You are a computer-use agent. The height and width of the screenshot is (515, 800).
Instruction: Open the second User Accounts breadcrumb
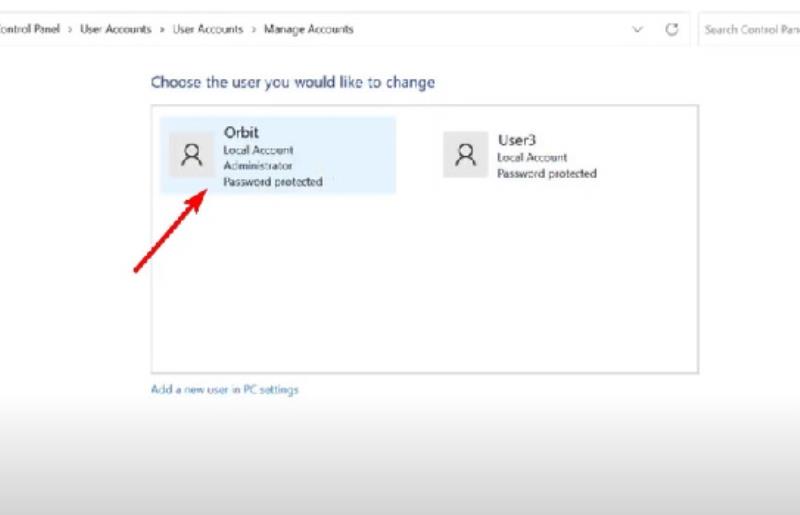point(208,29)
